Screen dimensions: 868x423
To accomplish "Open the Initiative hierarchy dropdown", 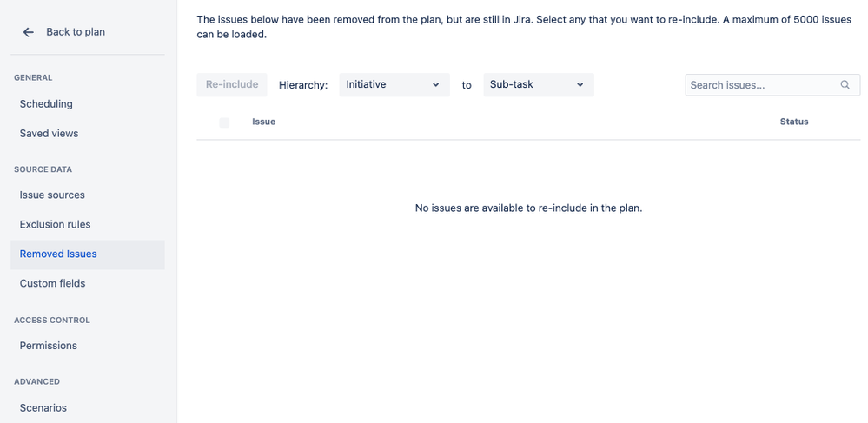I will coord(394,85).
